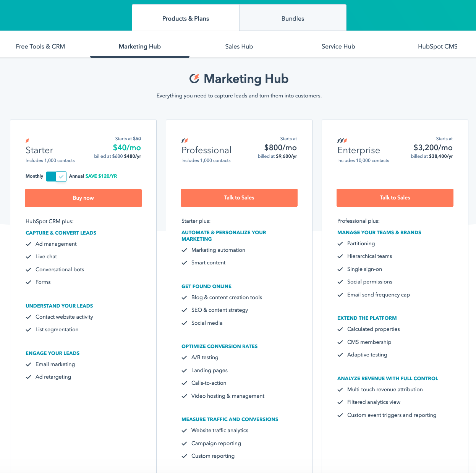This screenshot has height=473, width=476.
Task: Click the Enterprise plan triple-bolt icon
Action: click(342, 141)
